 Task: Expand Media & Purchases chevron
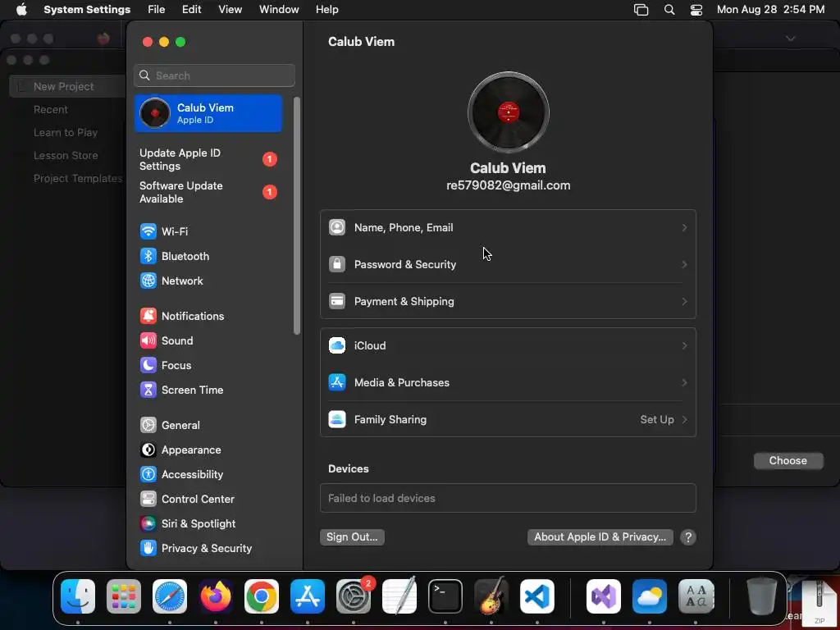point(684,382)
